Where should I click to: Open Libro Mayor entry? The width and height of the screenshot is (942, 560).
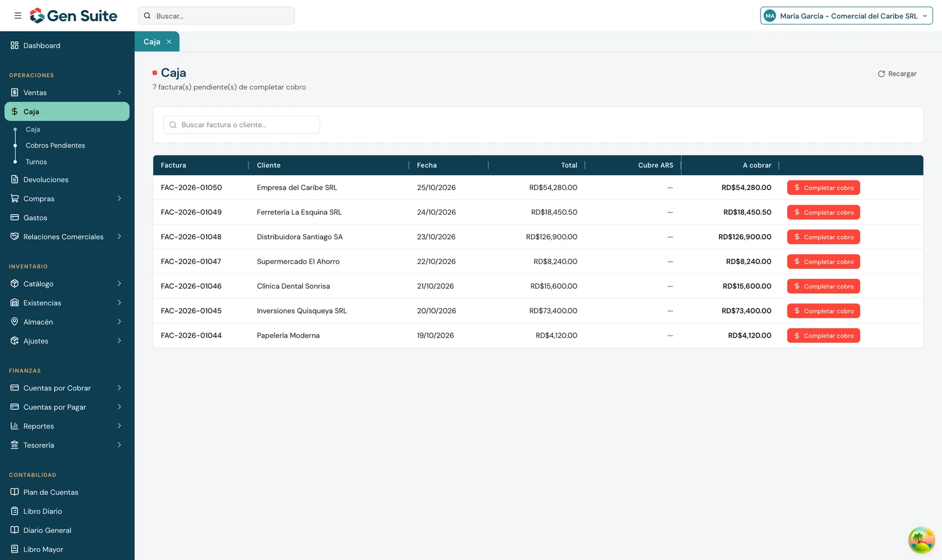tap(67, 549)
